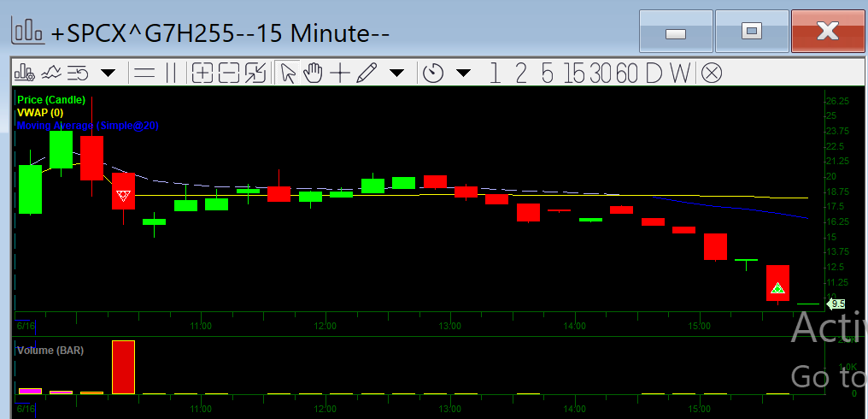The width and height of the screenshot is (868, 419).
Task: Switch to 15 minute interval
Action: click(x=575, y=73)
